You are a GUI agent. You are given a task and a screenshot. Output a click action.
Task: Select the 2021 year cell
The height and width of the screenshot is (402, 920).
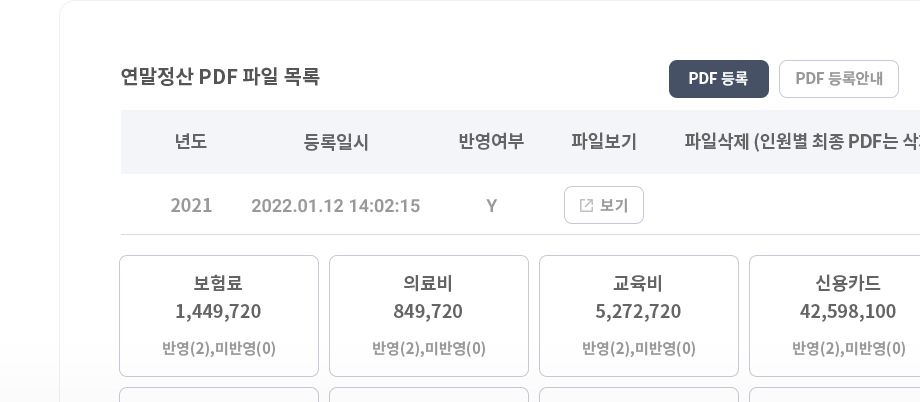(x=191, y=205)
